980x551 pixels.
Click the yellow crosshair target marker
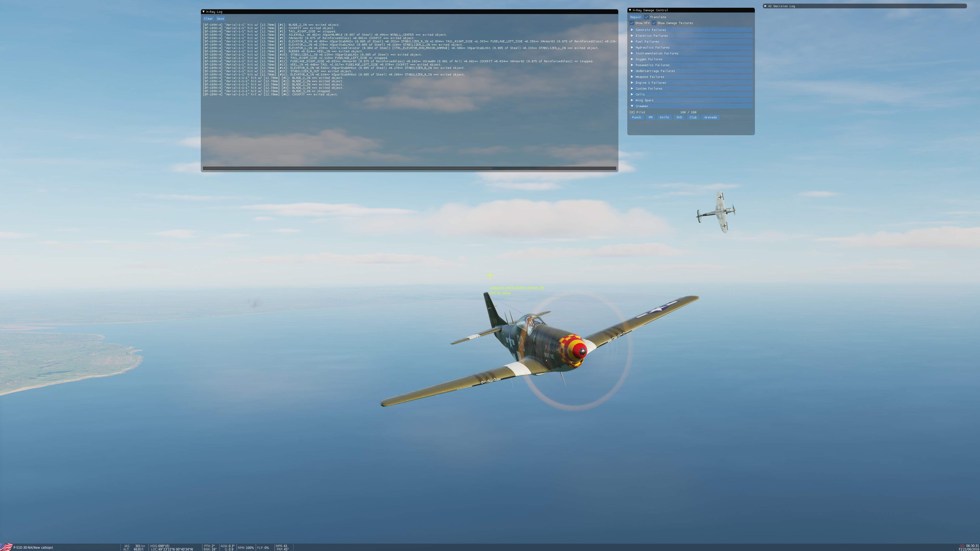tap(490, 275)
